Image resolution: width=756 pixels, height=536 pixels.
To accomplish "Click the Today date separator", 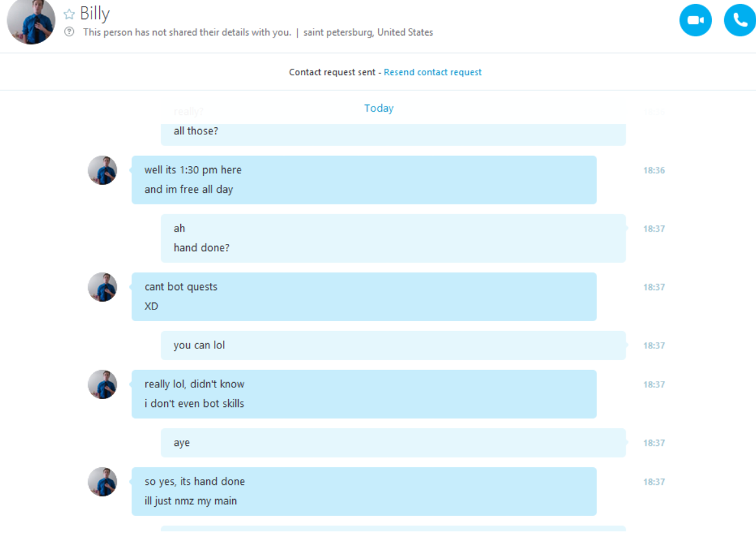I will tap(379, 108).
